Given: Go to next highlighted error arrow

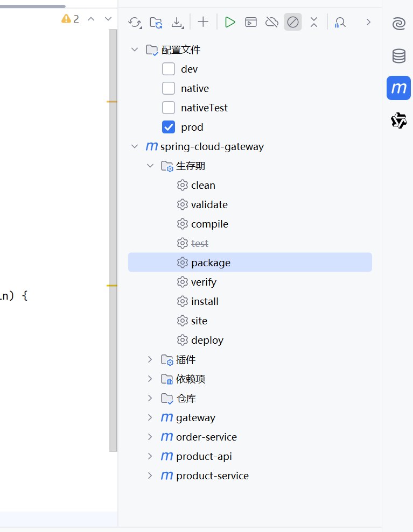Looking at the screenshot, I should point(108,19).
